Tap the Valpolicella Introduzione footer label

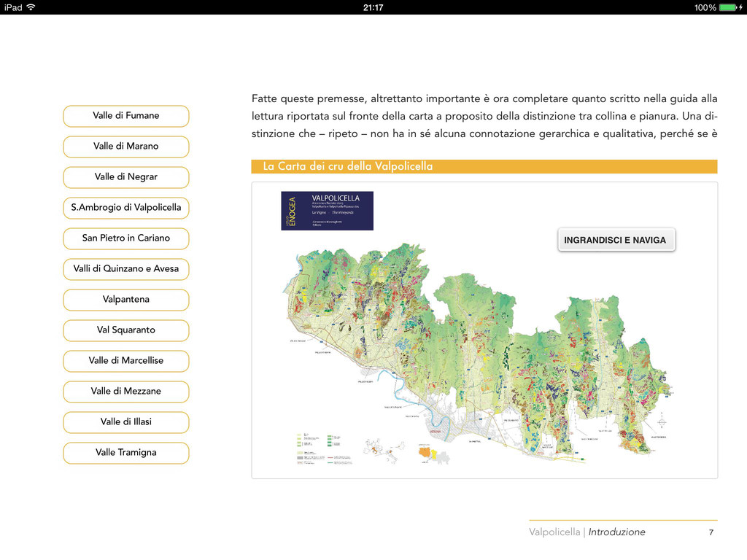pyautogui.click(x=587, y=532)
